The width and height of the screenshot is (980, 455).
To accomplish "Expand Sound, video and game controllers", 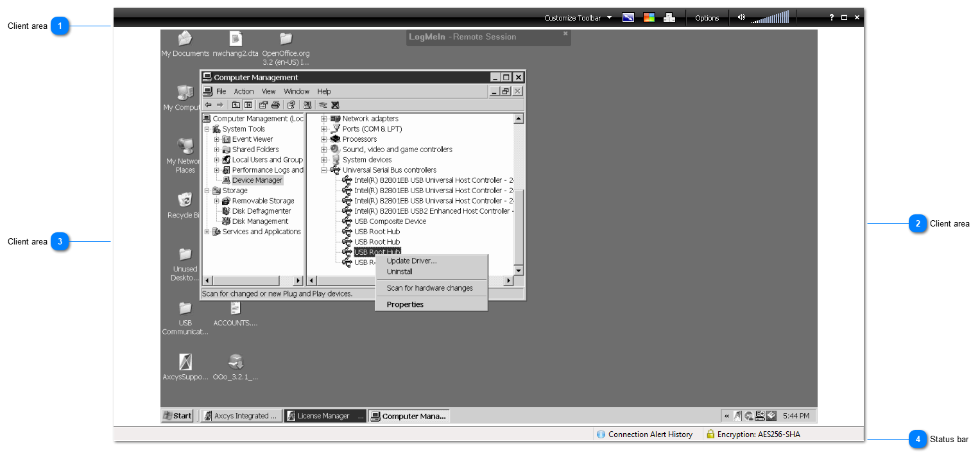I will tap(324, 150).
